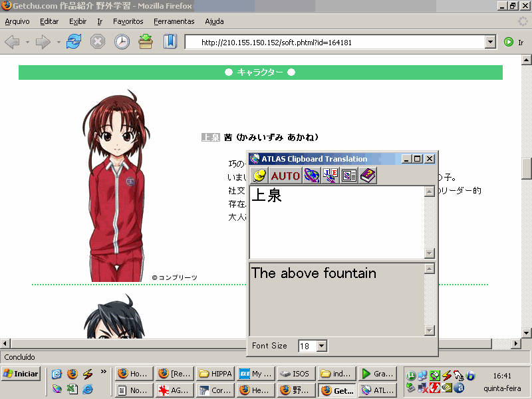Launch Internet Explorer from Quick Launch
This screenshot has height=399, width=532.
point(88,389)
